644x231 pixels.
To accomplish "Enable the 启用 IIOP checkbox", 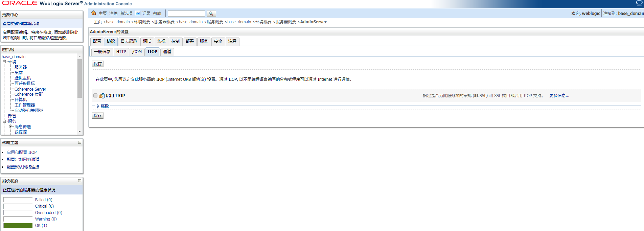I will [x=95, y=96].
